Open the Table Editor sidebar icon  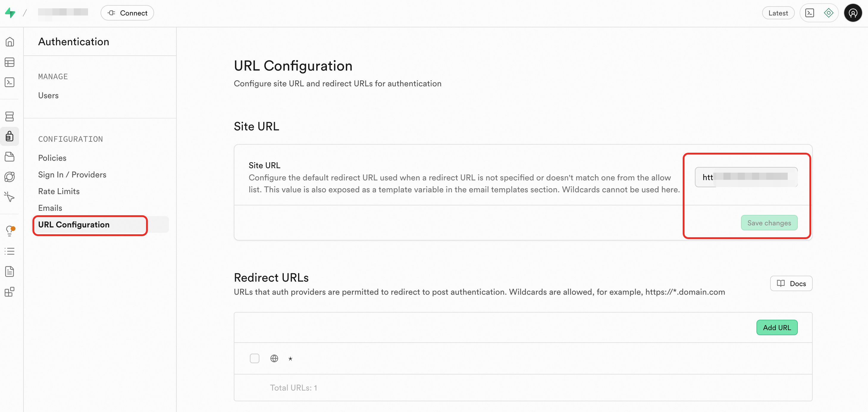[10, 62]
